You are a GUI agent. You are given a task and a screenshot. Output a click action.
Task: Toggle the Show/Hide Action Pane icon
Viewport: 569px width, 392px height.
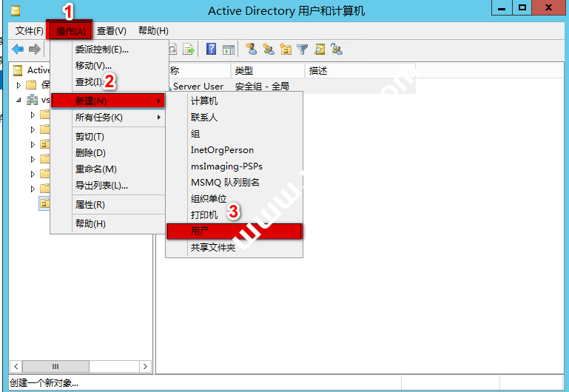pos(229,50)
